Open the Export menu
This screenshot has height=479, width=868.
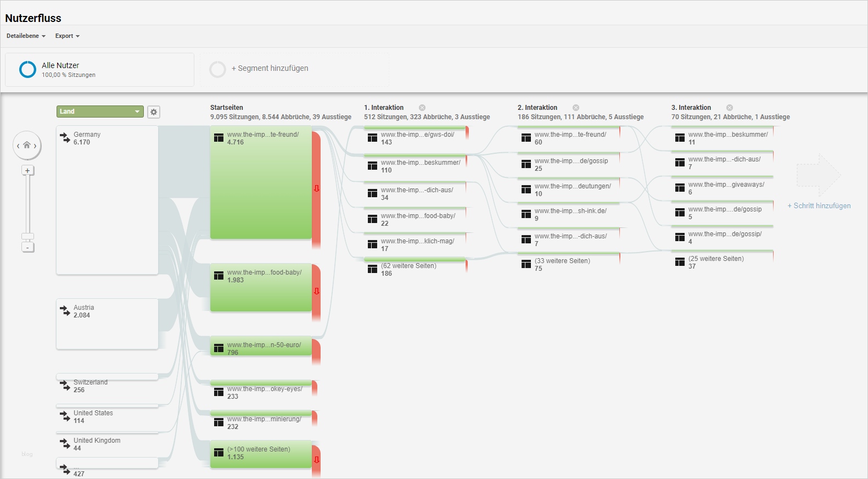pos(66,36)
